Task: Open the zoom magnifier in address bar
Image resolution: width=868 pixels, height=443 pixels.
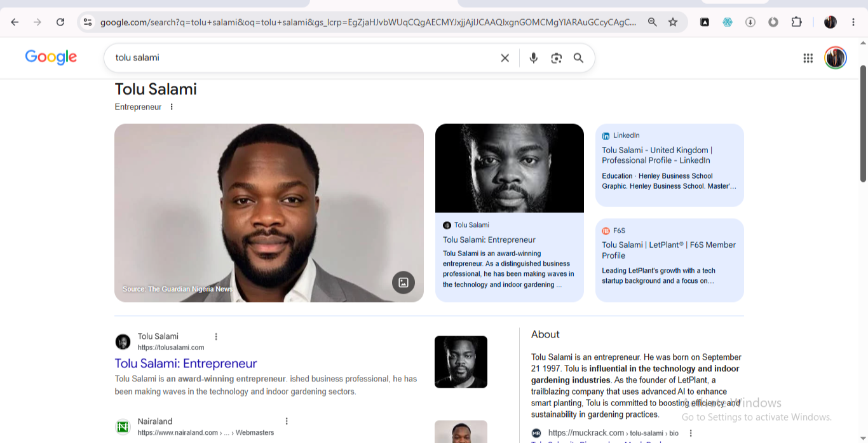Action: [653, 22]
